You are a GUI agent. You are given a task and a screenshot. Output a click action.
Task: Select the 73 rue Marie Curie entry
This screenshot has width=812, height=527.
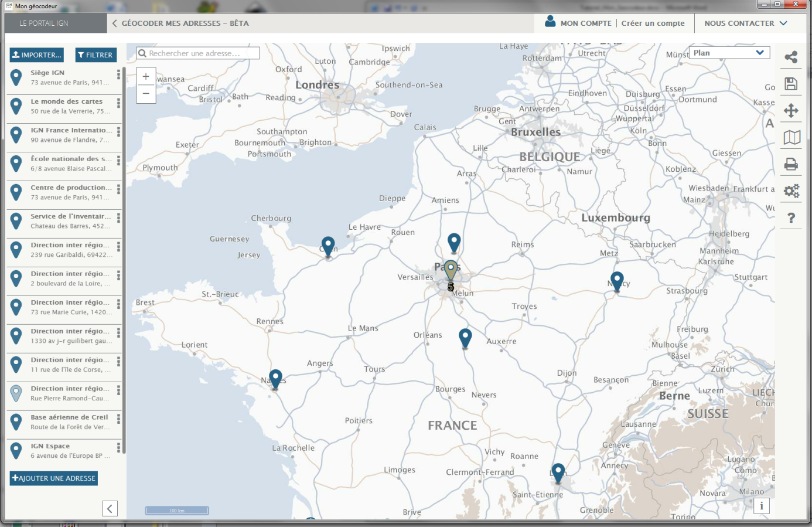[64, 307]
